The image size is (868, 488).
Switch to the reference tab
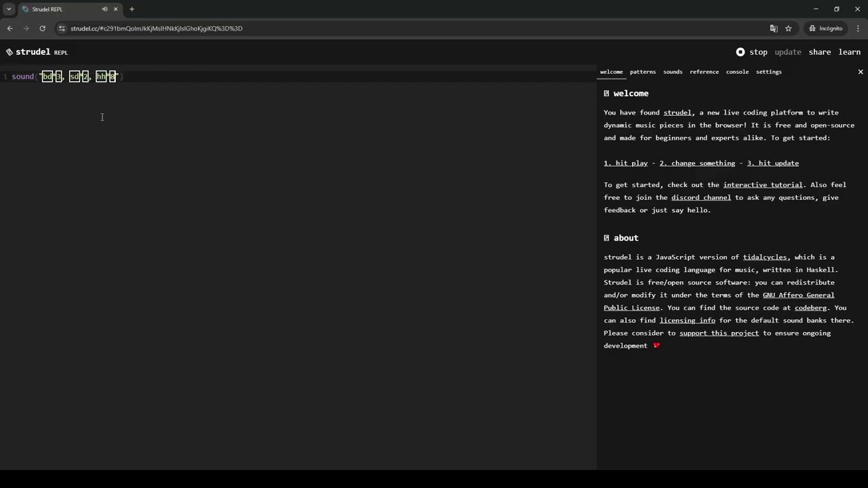704,72
